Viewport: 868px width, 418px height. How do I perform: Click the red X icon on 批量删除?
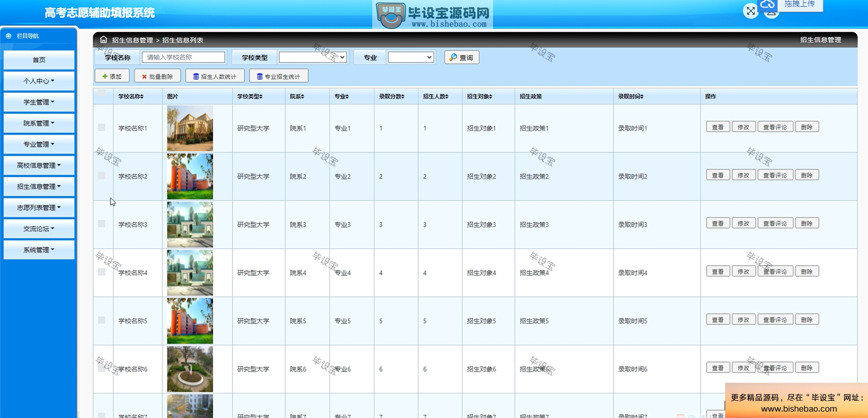(x=144, y=77)
